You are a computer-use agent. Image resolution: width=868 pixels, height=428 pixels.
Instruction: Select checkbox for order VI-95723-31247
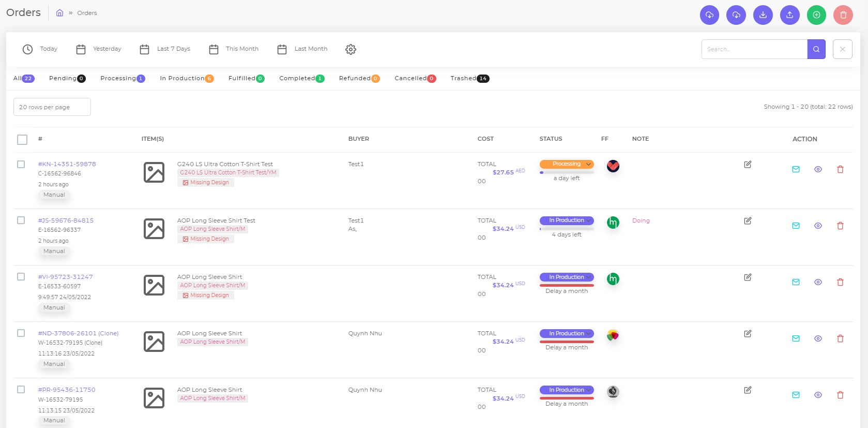(21, 277)
